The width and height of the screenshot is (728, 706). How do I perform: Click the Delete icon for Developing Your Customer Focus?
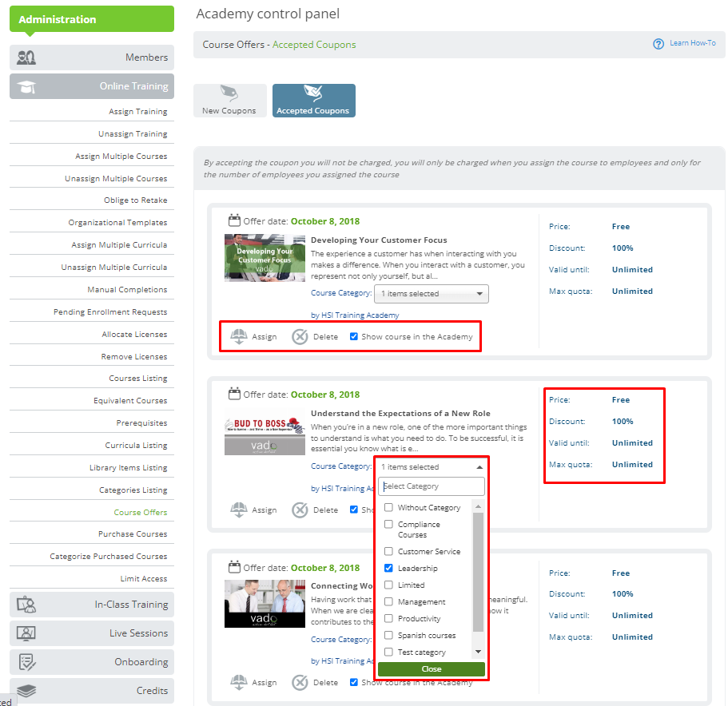(x=300, y=337)
